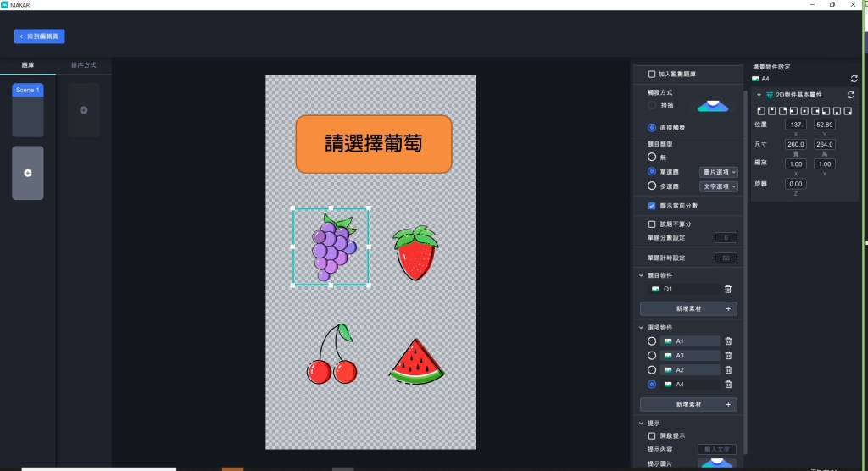This screenshot has width=868, height=471.
Task: Reset 2D物件基本屬性 with its refresh icon
Action: tap(851, 95)
